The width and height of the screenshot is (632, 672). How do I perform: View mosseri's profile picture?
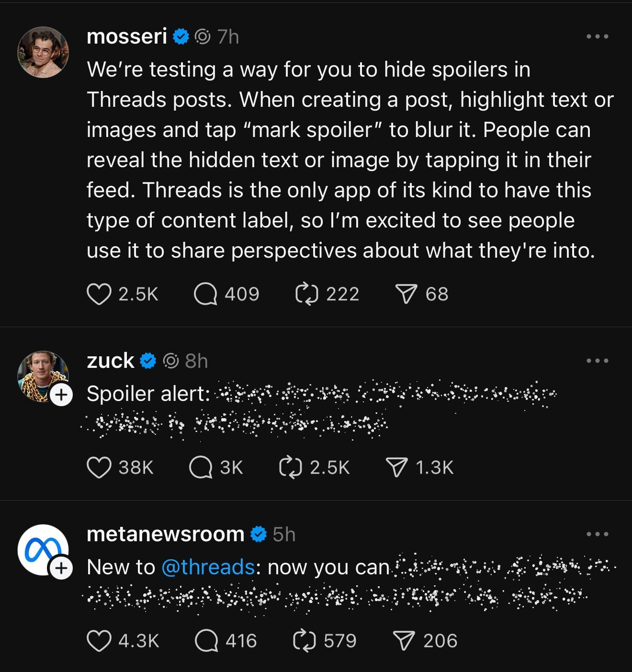click(43, 52)
